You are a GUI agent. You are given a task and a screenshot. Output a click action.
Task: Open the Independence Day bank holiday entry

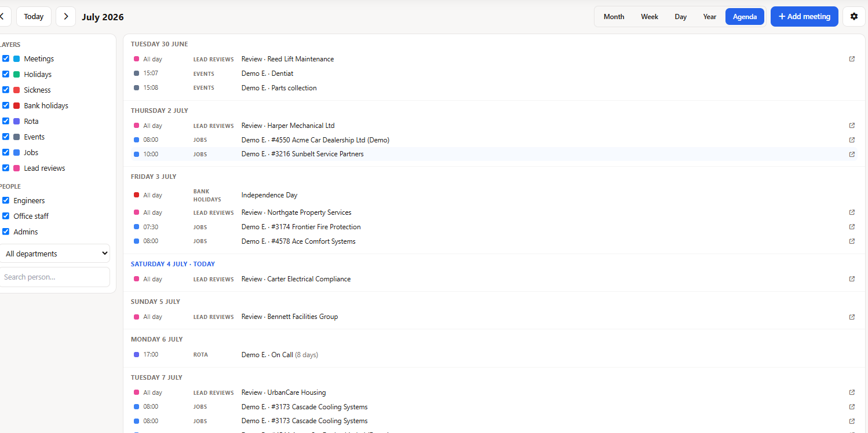tap(494, 195)
